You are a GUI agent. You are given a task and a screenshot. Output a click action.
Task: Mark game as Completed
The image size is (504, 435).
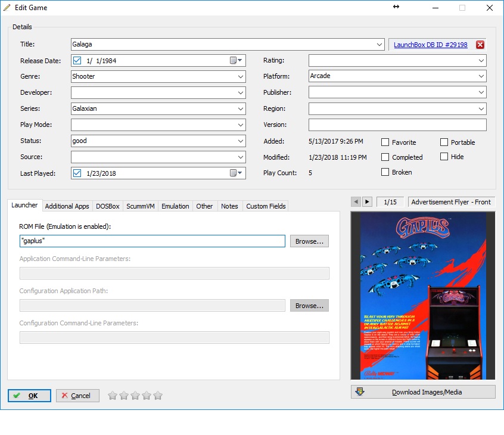pyautogui.click(x=385, y=157)
